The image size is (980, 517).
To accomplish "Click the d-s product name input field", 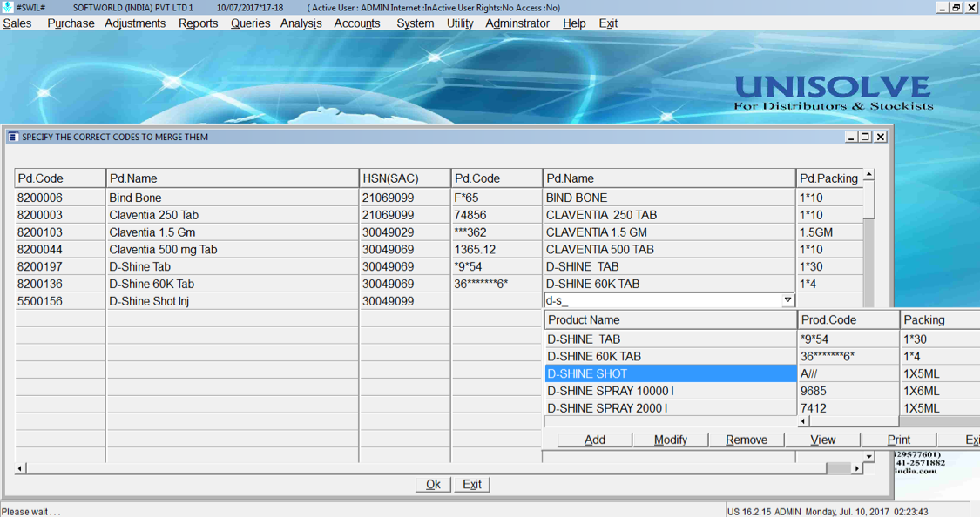I will pos(663,300).
